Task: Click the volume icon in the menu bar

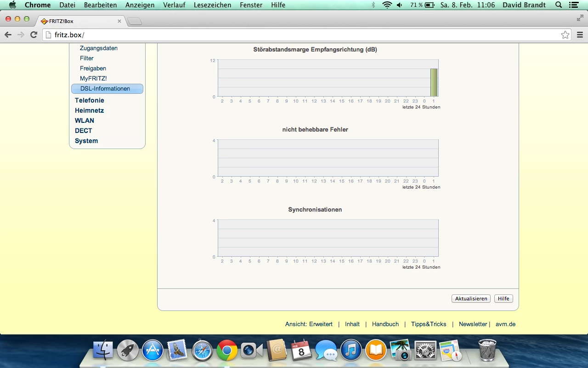Action: 399,5
